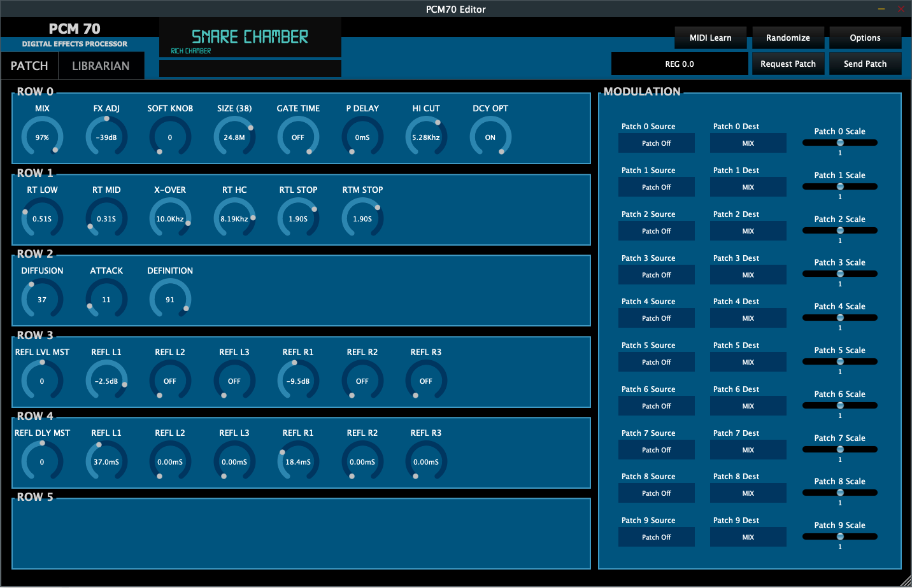Click the SNARE CHAMBER patch name display
The width and height of the screenshot is (912, 588).
[x=250, y=38]
